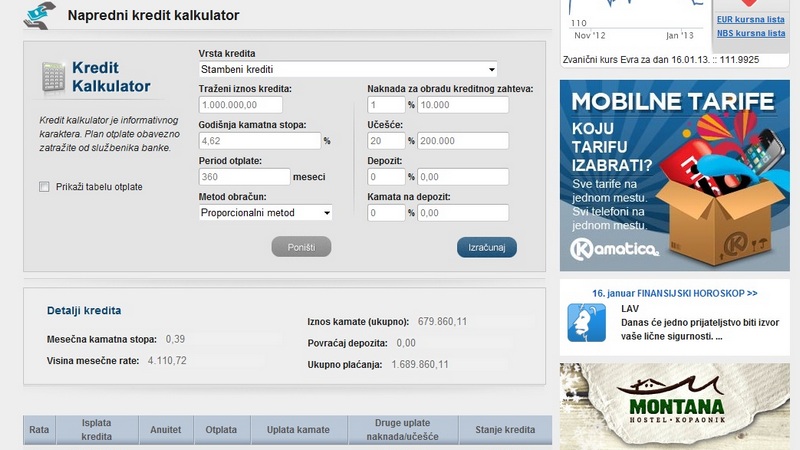Click the Mesečna kamatna stopa value 0,39
Viewport: 800px width, 450px height.
pyautogui.click(x=175, y=339)
